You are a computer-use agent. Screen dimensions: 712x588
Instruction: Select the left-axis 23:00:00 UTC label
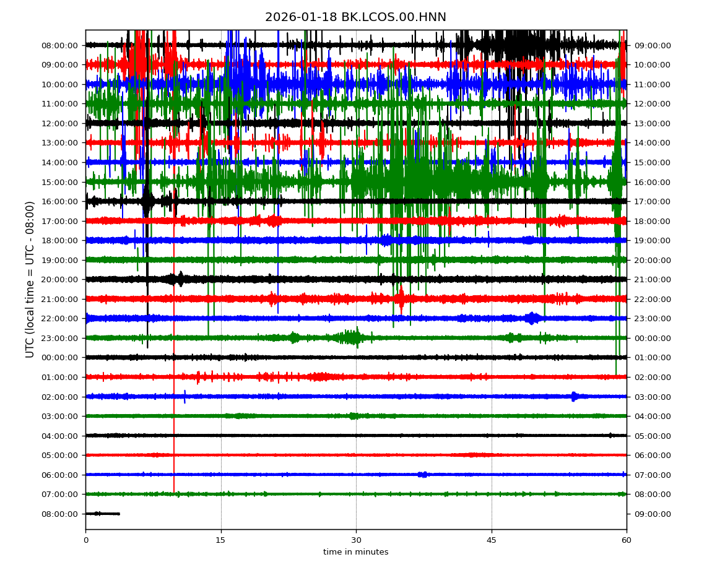point(61,338)
